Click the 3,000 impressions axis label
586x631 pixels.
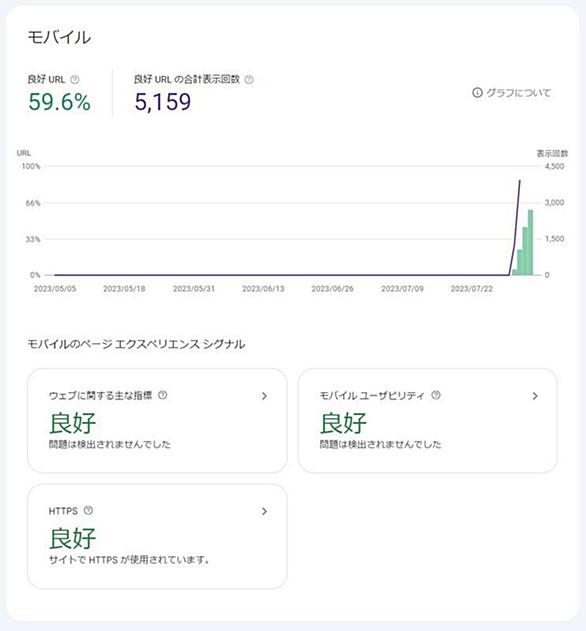(555, 202)
